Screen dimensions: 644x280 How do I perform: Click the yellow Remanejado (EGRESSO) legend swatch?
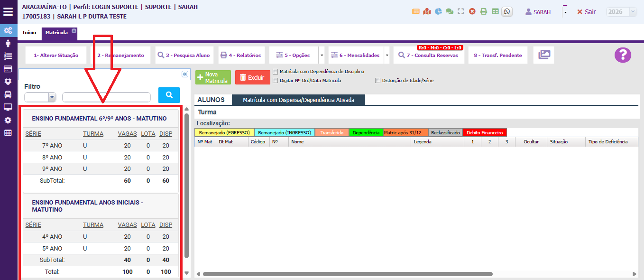[x=224, y=133]
